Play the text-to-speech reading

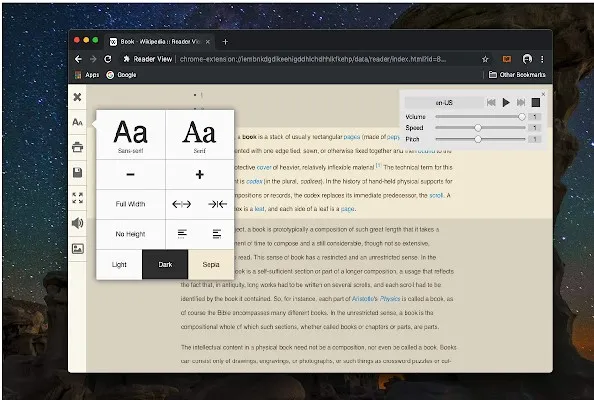click(x=506, y=102)
